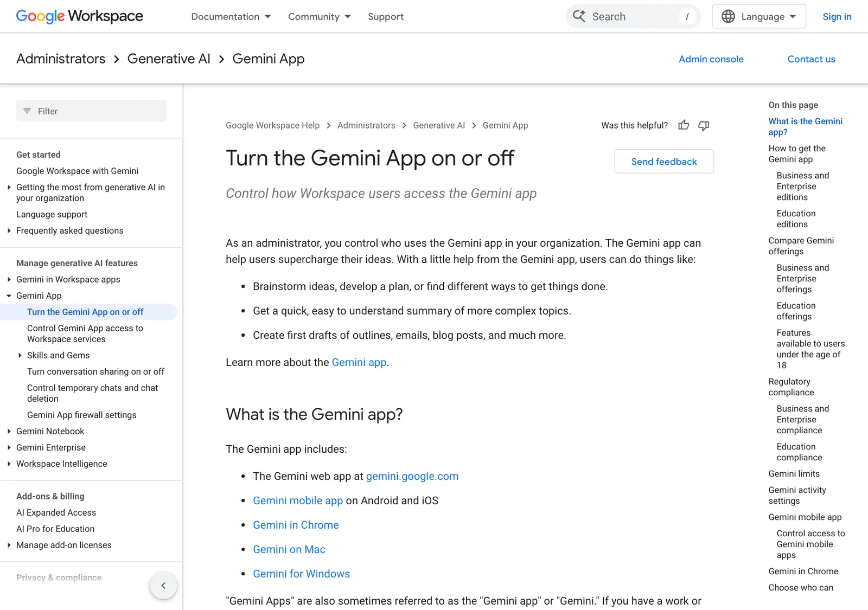Viewport: 868px width, 610px height.
Task: Open the Contact us link
Action: [x=811, y=59]
